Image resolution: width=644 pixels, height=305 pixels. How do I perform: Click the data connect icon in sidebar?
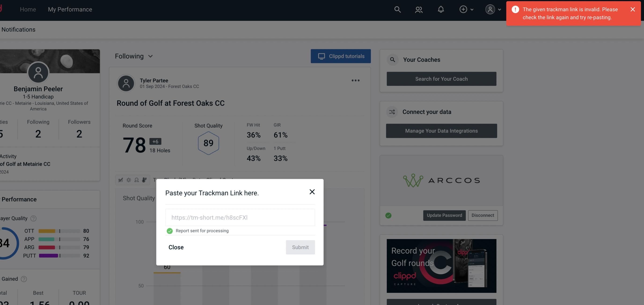pos(392,111)
